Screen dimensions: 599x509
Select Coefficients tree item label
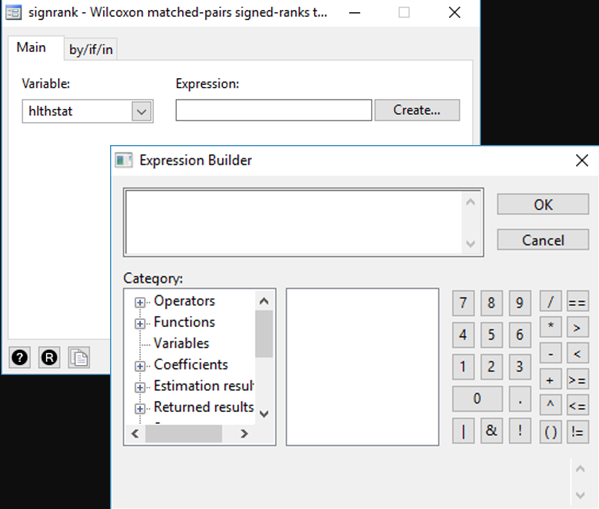click(x=191, y=365)
